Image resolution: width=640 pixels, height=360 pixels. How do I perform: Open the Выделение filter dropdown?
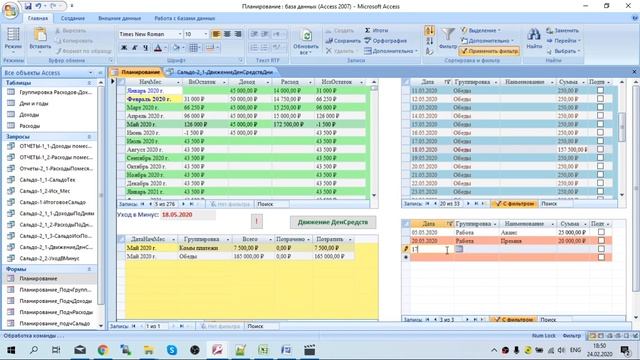coord(481,30)
